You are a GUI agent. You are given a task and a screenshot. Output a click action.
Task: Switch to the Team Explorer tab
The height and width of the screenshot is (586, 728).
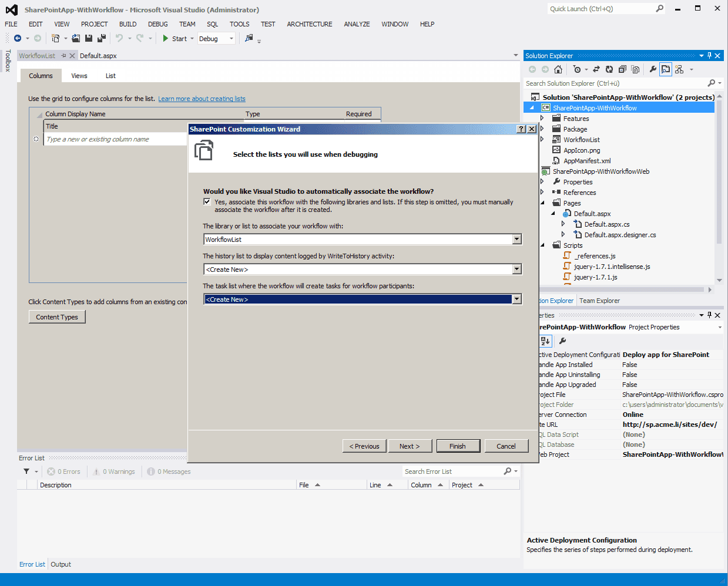pyautogui.click(x=599, y=301)
